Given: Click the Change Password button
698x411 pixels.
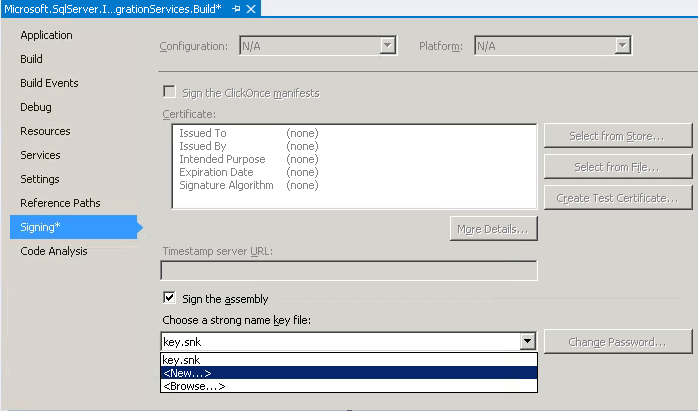Looking at the screenshot, I should point(618,342).
